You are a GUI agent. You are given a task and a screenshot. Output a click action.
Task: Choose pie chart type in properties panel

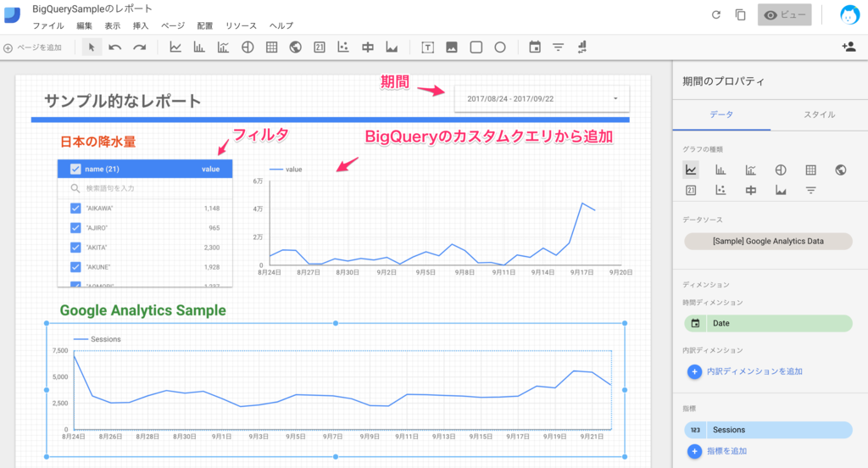[781, 170]
